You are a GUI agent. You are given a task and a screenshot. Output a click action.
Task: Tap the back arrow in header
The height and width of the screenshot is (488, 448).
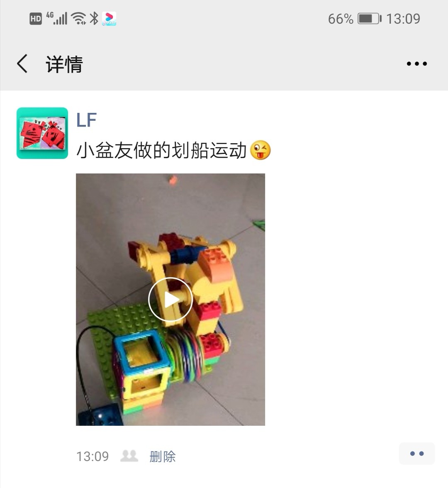22,63
